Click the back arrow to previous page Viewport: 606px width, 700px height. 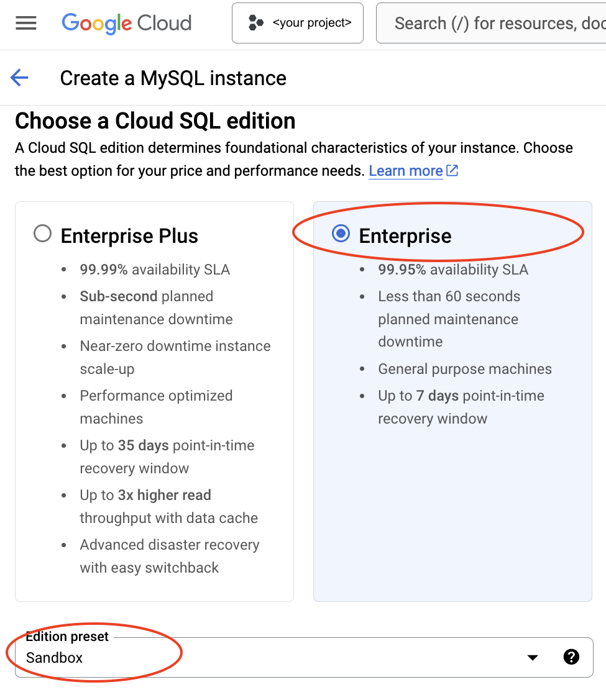point(19,78)
